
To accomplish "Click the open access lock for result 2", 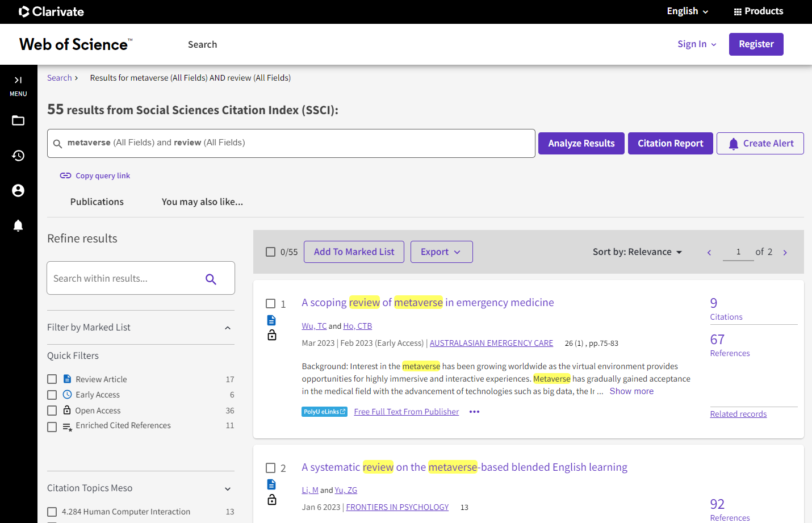I will coord(272,499).
